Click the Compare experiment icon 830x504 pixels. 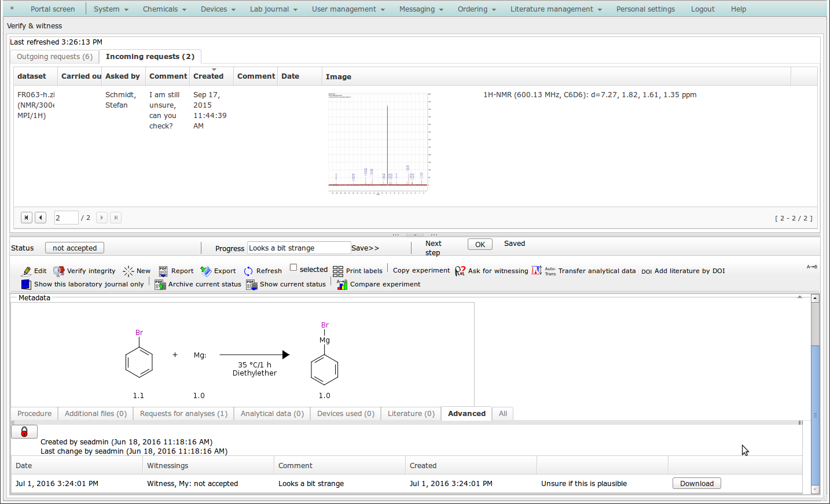(x=342, y=284)
